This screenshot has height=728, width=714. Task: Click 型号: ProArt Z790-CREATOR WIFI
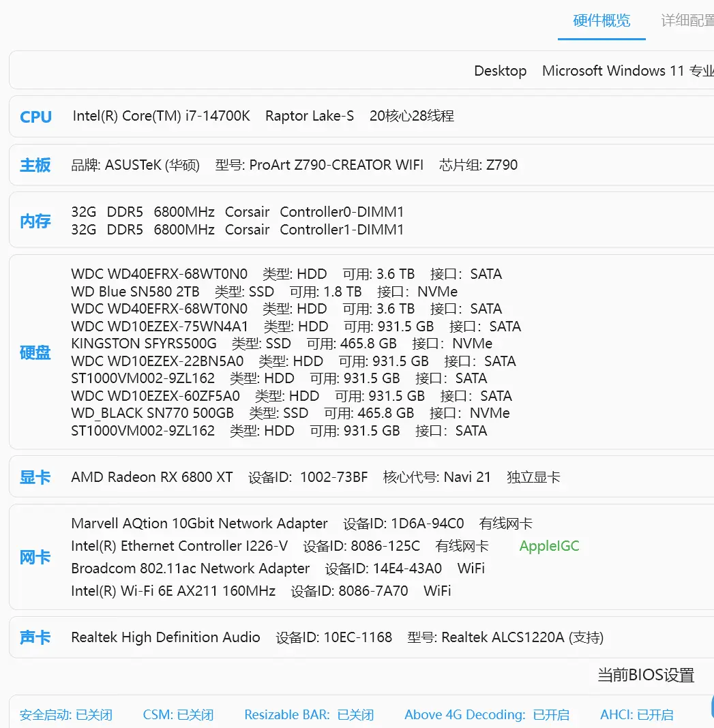point(319,165)
